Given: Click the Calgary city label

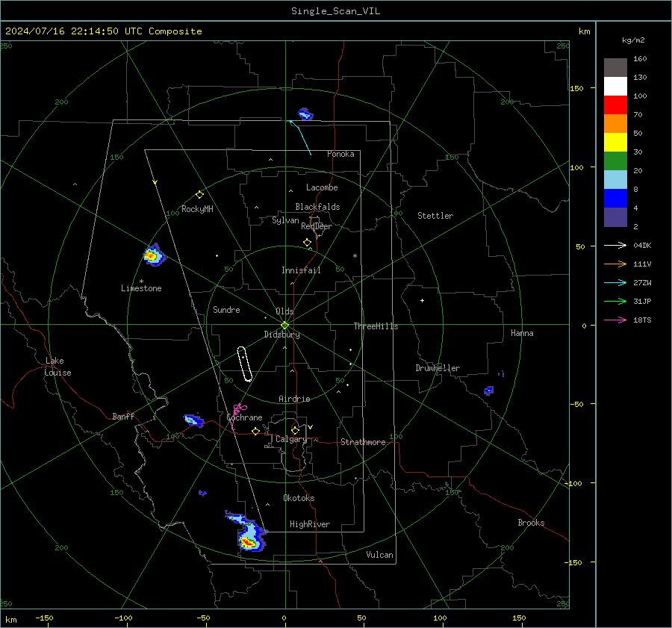Looking at the screenshot, I should [291, 439].
